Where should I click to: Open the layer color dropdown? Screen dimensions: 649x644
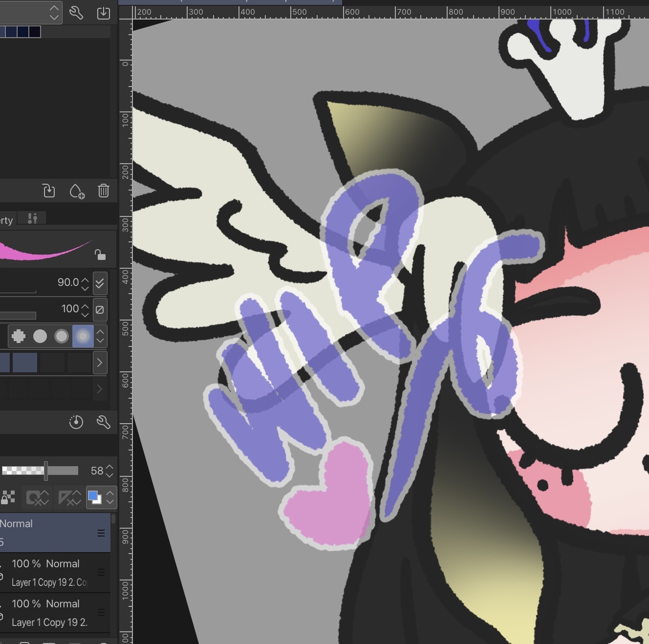pyautogui.click(x=110, y=498)
